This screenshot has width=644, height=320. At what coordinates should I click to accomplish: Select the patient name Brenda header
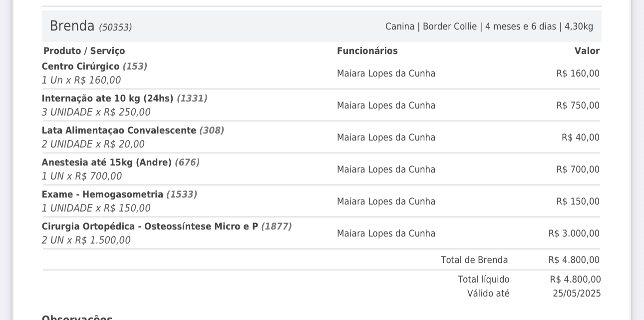click(x=72, y=26)
